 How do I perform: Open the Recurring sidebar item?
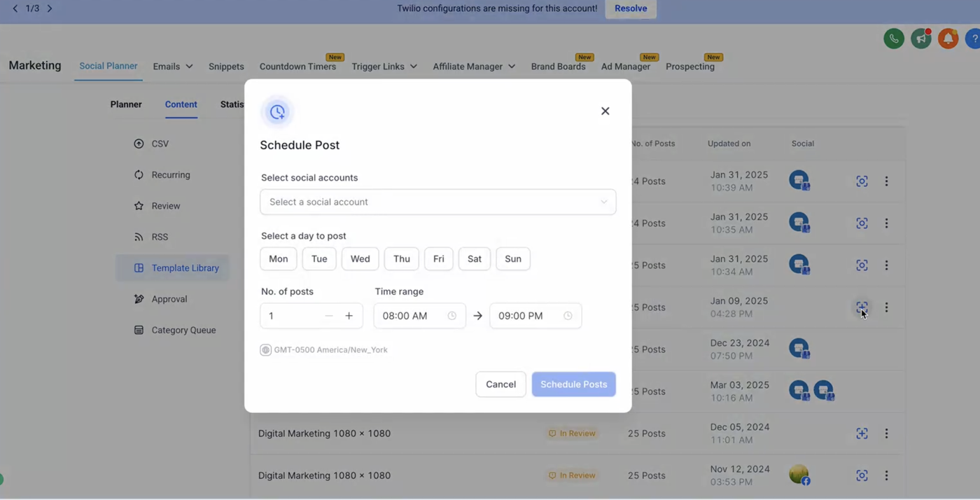170,175
